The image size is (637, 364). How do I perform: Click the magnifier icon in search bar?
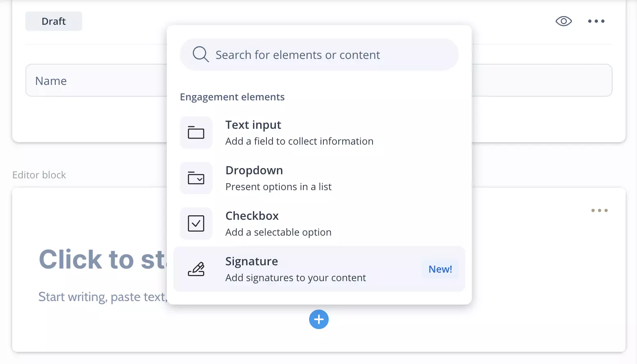point(201,54)
